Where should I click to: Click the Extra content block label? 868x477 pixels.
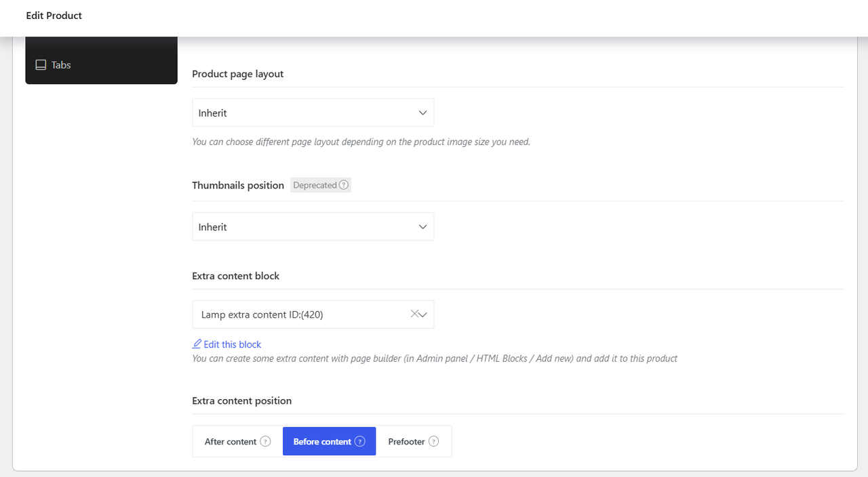click(x=236, y=276)
